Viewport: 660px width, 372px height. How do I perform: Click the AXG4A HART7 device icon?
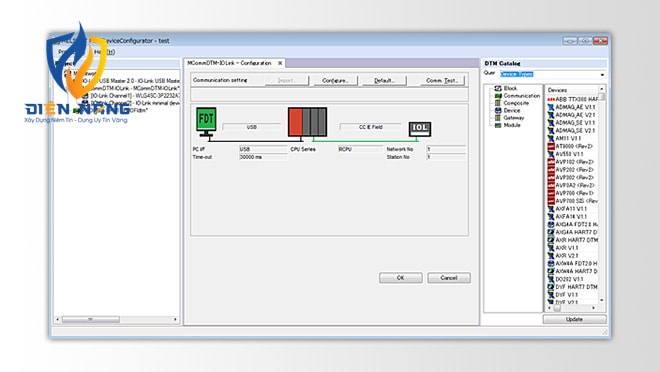pos(551,232)
